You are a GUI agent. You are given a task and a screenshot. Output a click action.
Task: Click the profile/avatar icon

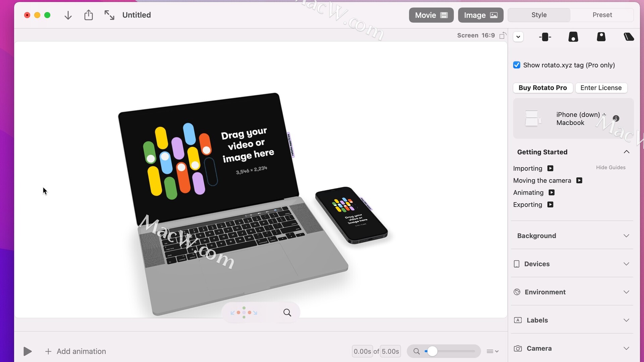(601, 37)
